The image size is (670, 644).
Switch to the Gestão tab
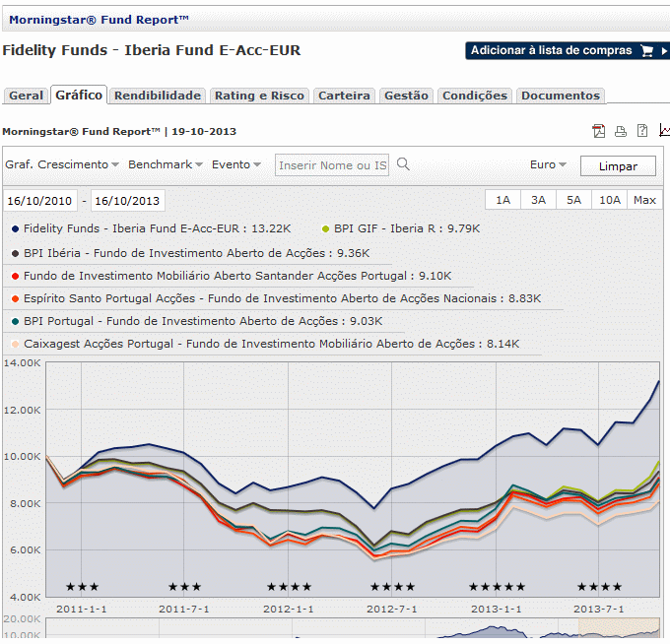click(x=406, y=96)
